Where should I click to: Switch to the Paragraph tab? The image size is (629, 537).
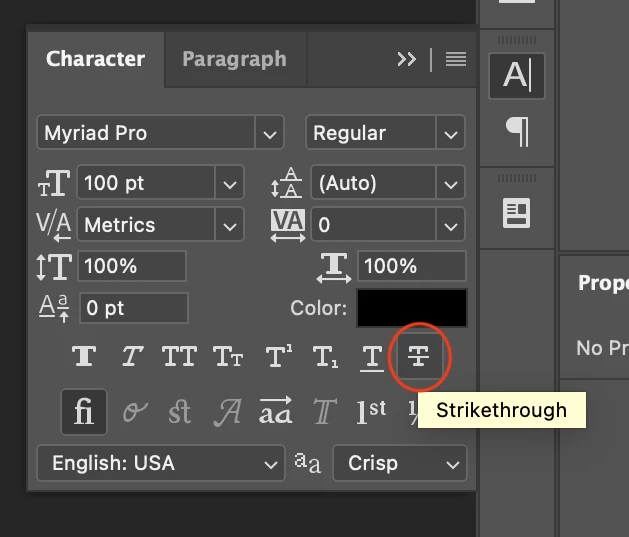[x=235, y=59]
